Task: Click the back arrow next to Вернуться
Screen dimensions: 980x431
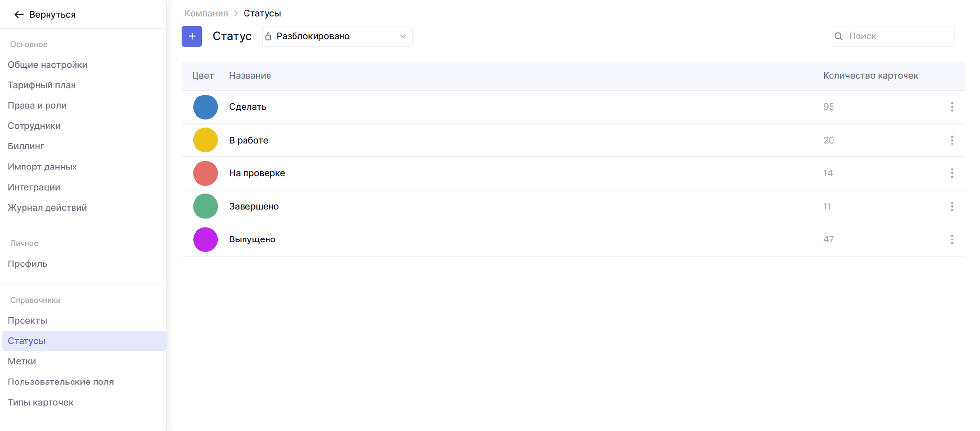Action: [19, 15]
